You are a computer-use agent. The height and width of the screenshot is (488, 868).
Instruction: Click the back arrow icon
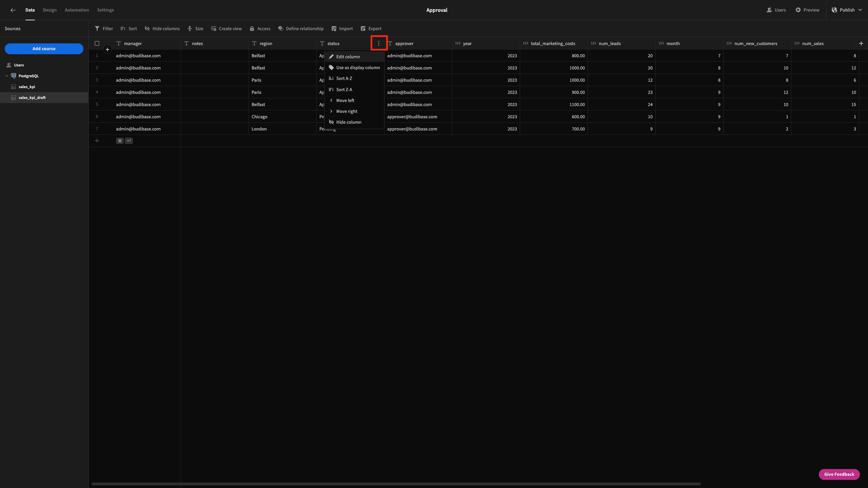pyautogui.click(x=13, y=10)
